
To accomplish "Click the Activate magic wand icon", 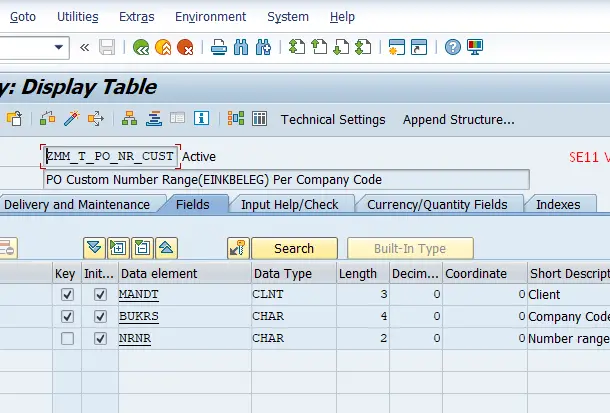I will pyautogui.click(x=72, y=119).
